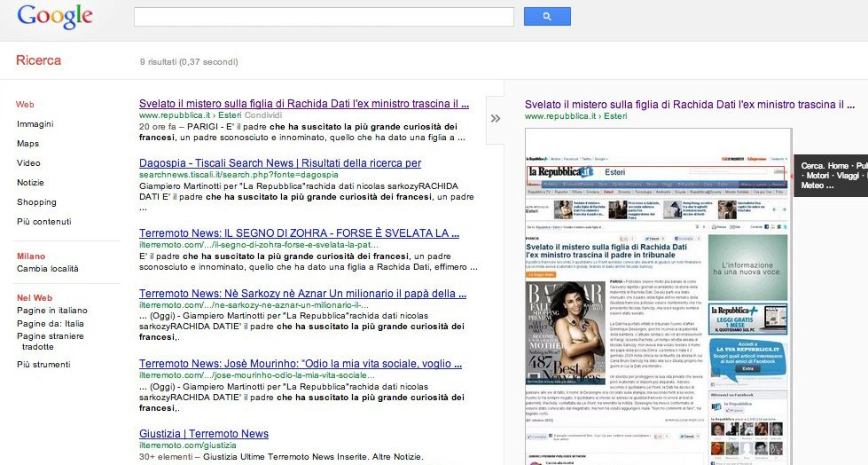This screenshot has width=868, height=465.
Task: Click the Google logo
Action: [55, 17]
